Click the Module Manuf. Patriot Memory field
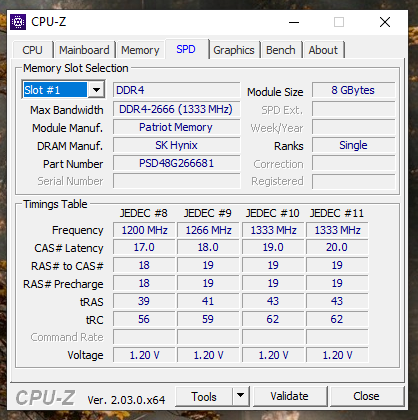 tap(176, 127)
